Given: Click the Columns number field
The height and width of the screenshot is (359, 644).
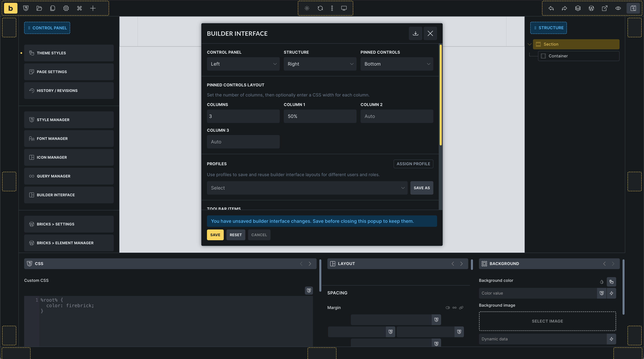Looking at the screenshot, I should click(243, 116).
